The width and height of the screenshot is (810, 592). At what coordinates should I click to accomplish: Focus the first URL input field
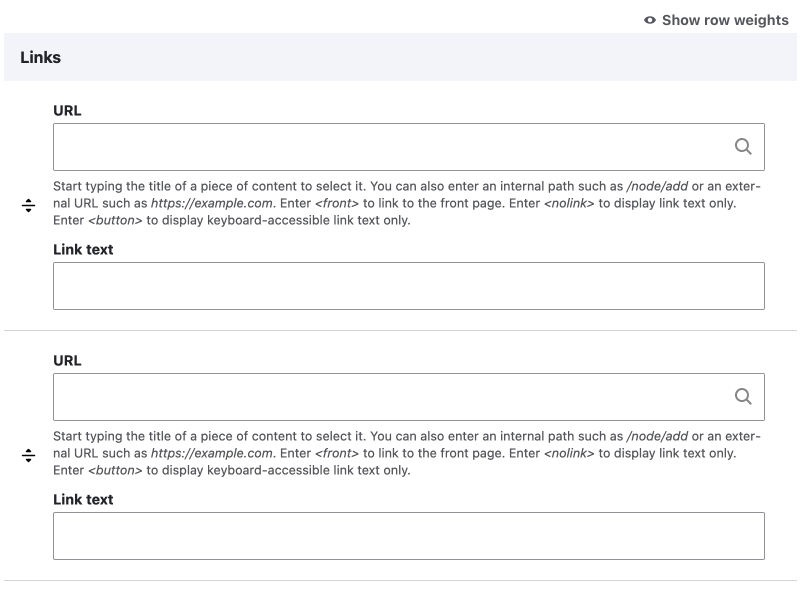pos(409,147)
